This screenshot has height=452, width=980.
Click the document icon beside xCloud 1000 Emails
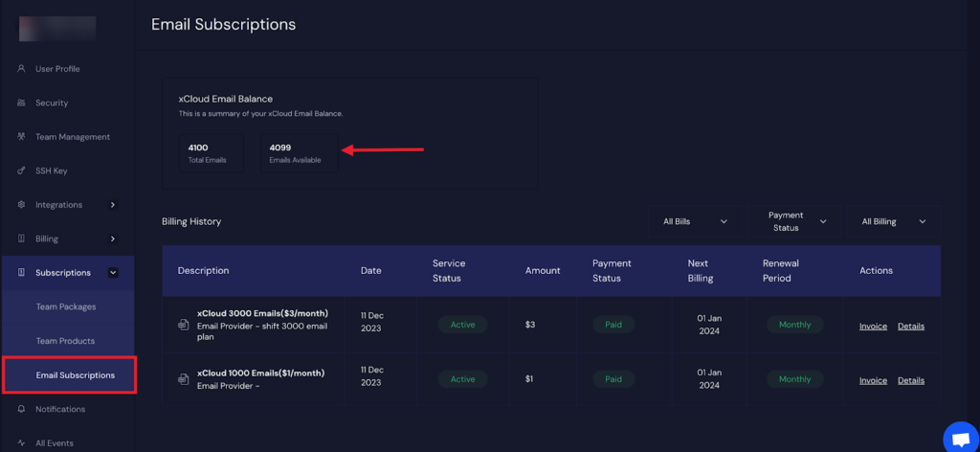point(183,379)
